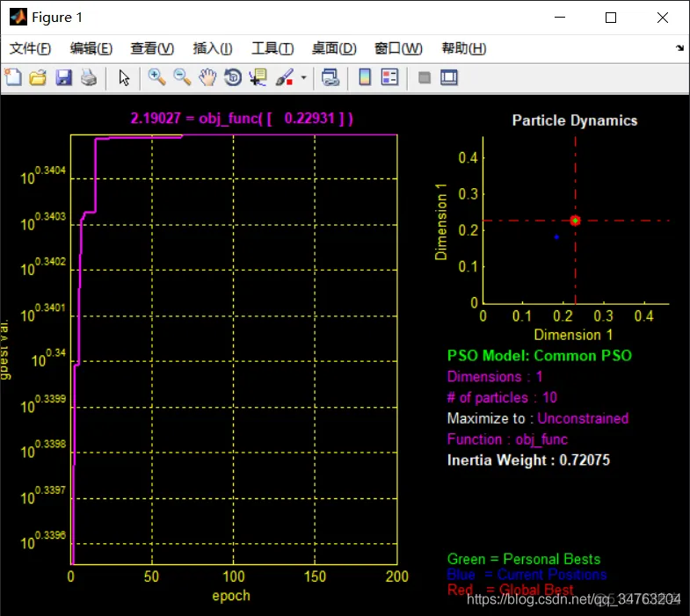Viewport: 690px width, 616px height.
Task: Select the Edit Plot arrow tool
Action: tap(124, 77)
